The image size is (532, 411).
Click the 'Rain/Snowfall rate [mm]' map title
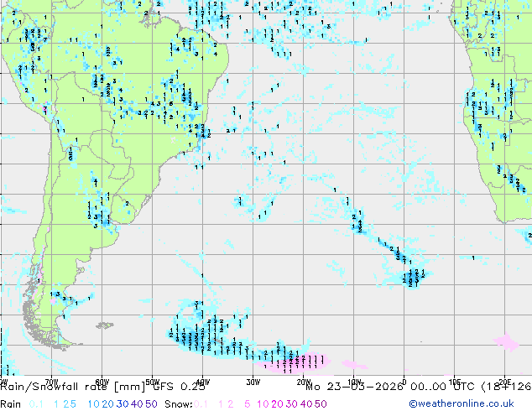coord(73,387)
